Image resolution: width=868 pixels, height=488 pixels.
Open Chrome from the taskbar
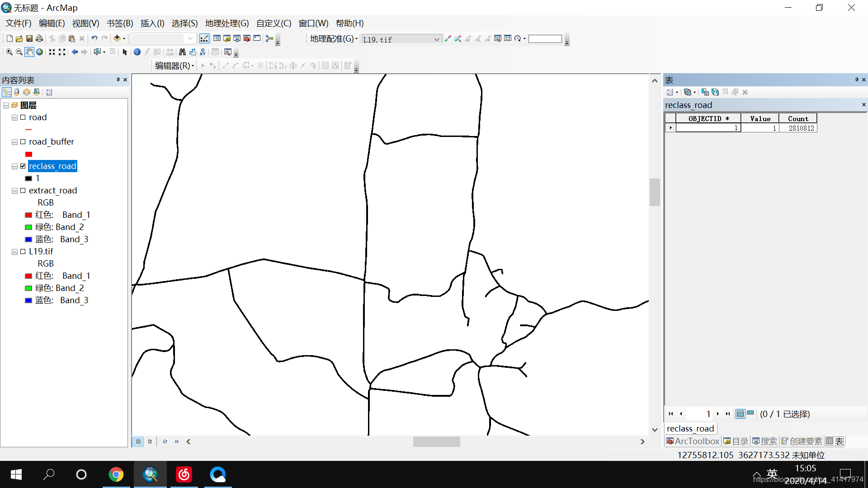[x=116, y=474]
